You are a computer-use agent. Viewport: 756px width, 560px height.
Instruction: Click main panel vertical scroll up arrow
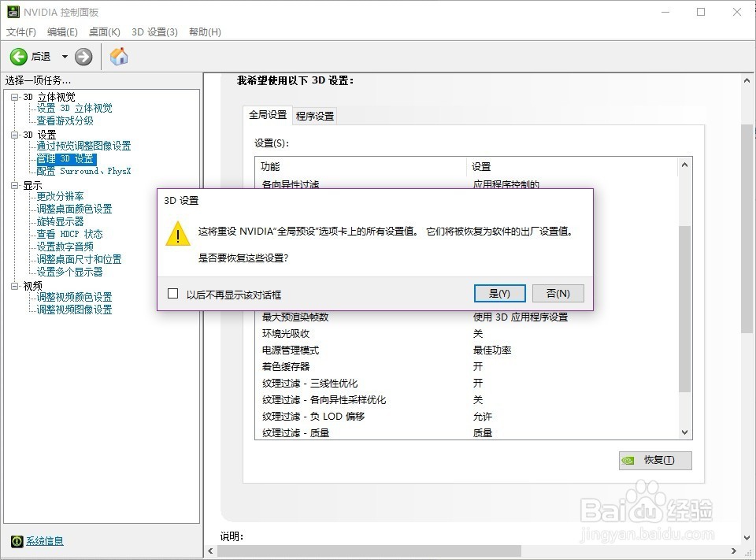pyautogui.click(x=747, y=81)
